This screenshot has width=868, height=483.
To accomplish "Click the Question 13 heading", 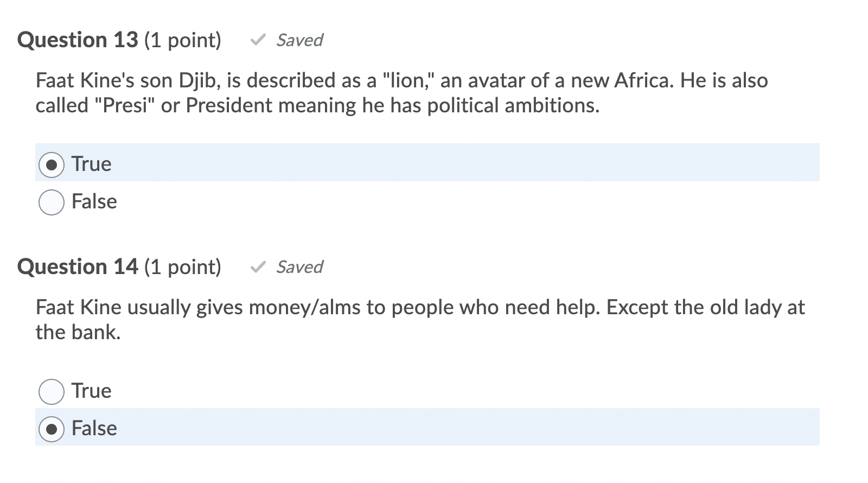I will click(78, 40).
